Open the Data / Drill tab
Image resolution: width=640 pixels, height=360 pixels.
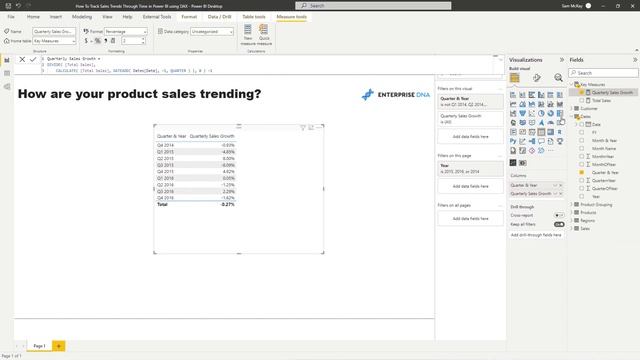(x=219, y=17)
